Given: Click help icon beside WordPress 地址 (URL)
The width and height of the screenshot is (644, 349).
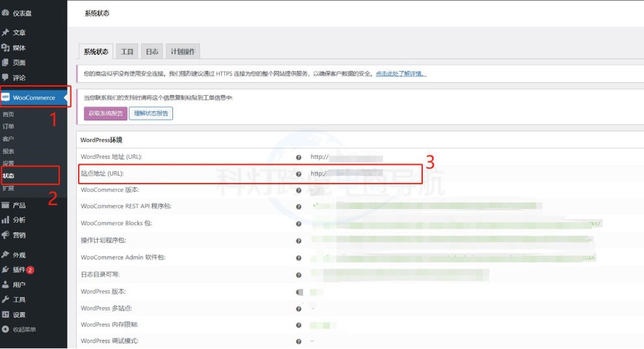Looking at the screenshot, I should coord(299,158).
